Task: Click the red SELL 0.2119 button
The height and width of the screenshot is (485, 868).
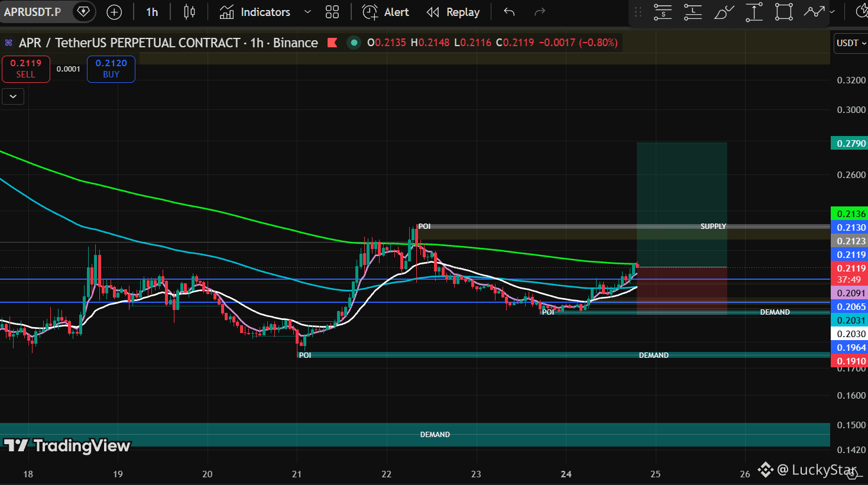Action: tap(25, 69)
